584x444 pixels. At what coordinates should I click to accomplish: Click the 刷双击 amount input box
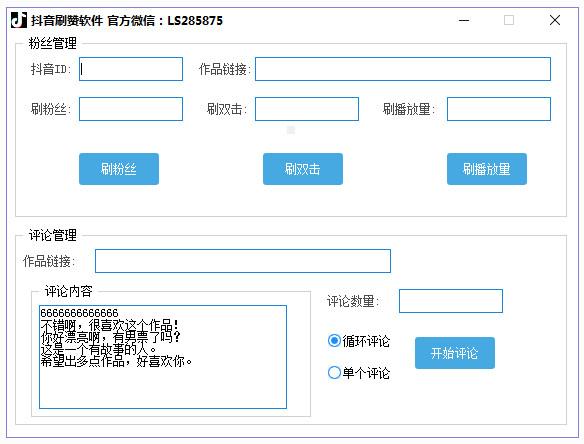tap(307, 109)
